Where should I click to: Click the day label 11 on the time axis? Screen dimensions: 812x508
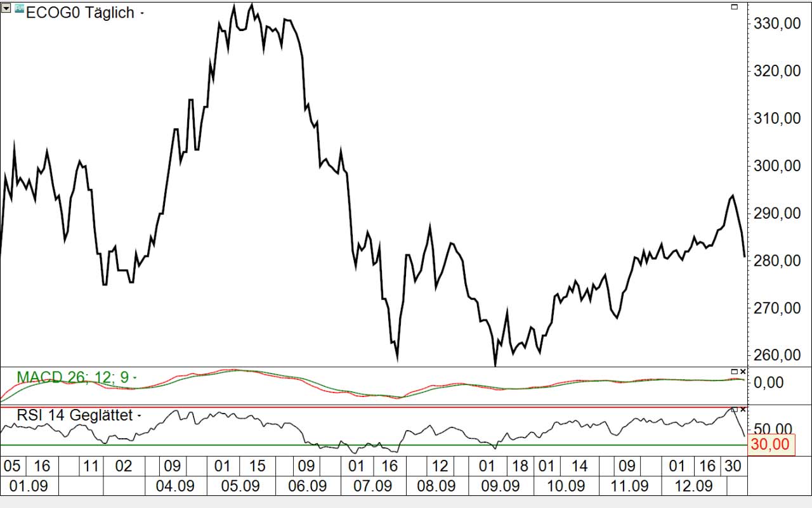pyautogui.click(x=91, y=466)
